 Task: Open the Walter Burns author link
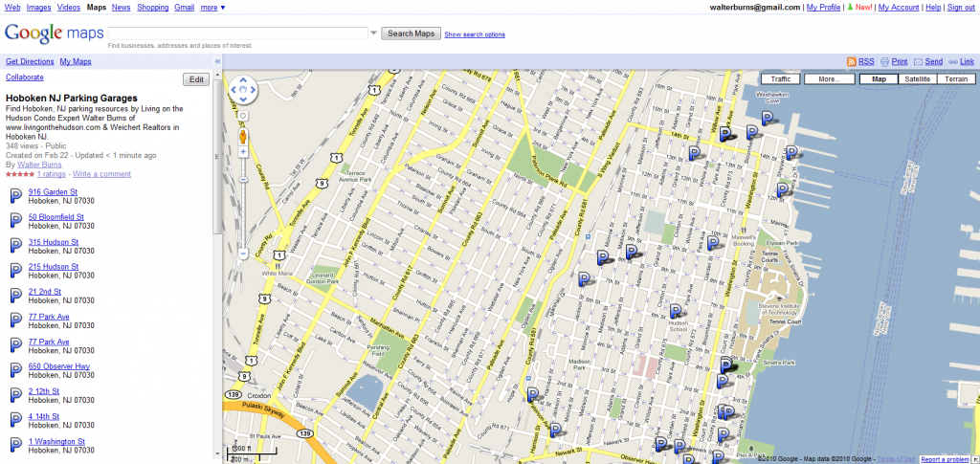[x=39, y=165]
